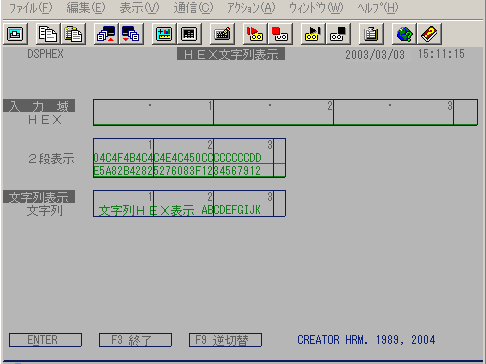Open the display setup icon

point(164,34)
